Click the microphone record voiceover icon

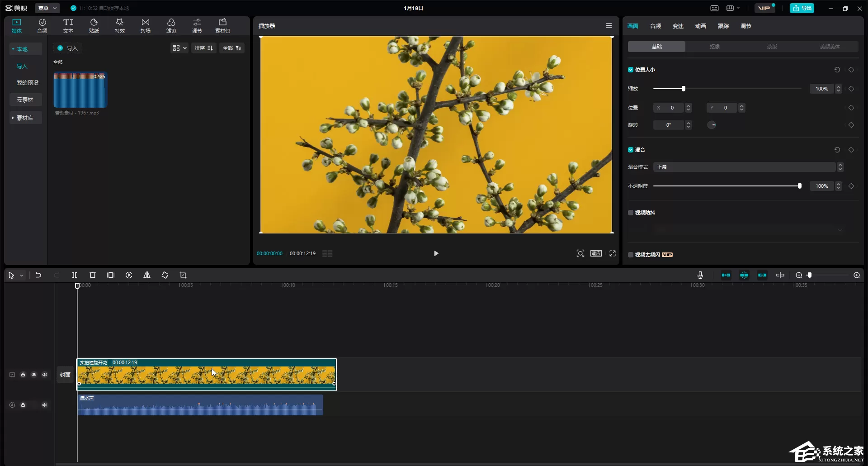pos(700,275)
